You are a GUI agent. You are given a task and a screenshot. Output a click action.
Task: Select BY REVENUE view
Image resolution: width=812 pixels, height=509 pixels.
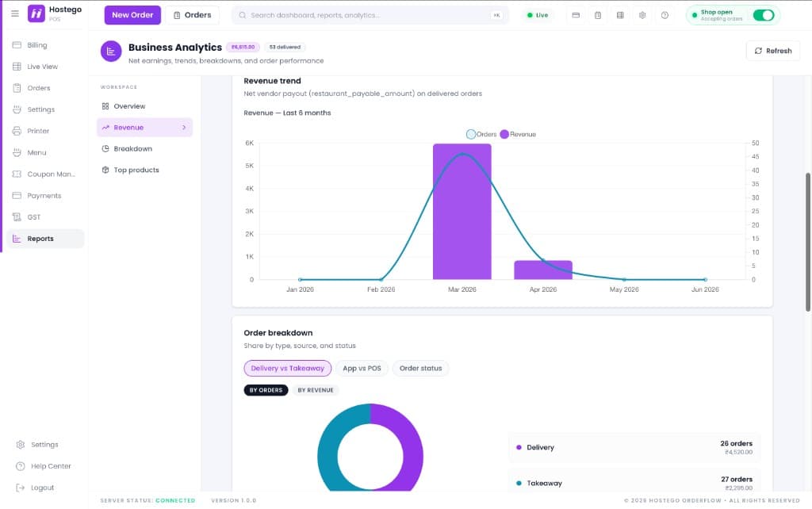tap(316, 390)
